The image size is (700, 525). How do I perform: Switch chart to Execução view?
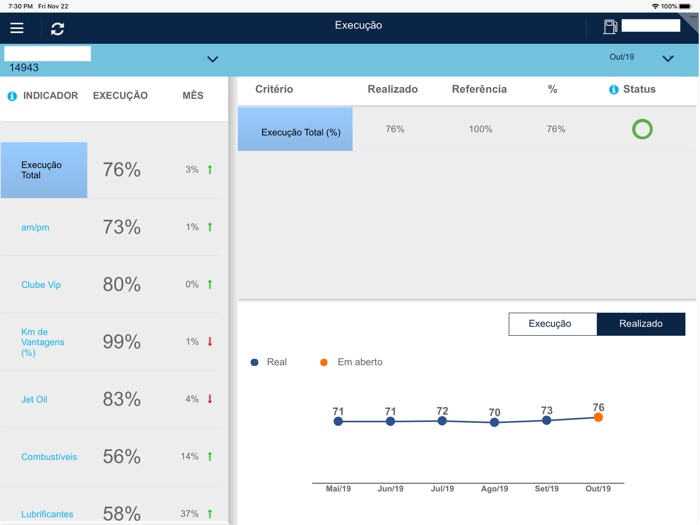point(552,324)
